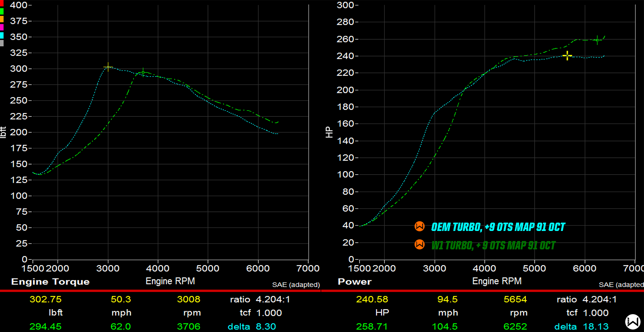Click the 3008 rpm value

189,299
